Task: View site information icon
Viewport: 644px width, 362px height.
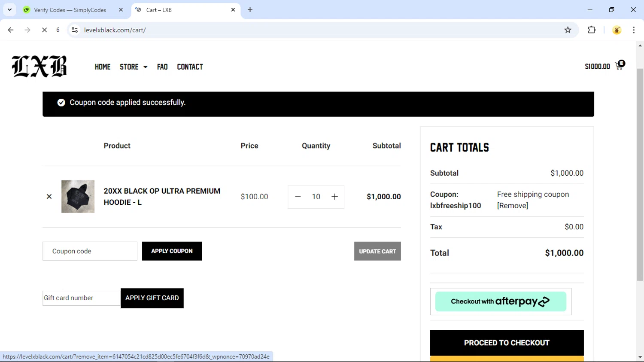Action: coord(75,30)
